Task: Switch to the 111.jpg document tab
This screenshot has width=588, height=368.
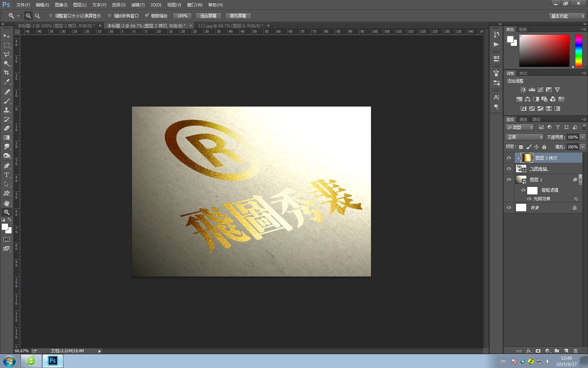Action: 230,26
